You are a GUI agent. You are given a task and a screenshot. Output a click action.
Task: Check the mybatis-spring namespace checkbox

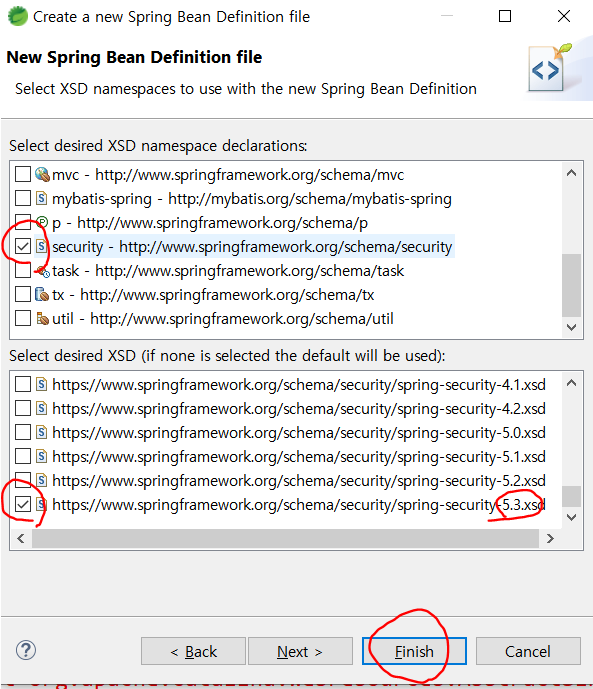point(23,198)
